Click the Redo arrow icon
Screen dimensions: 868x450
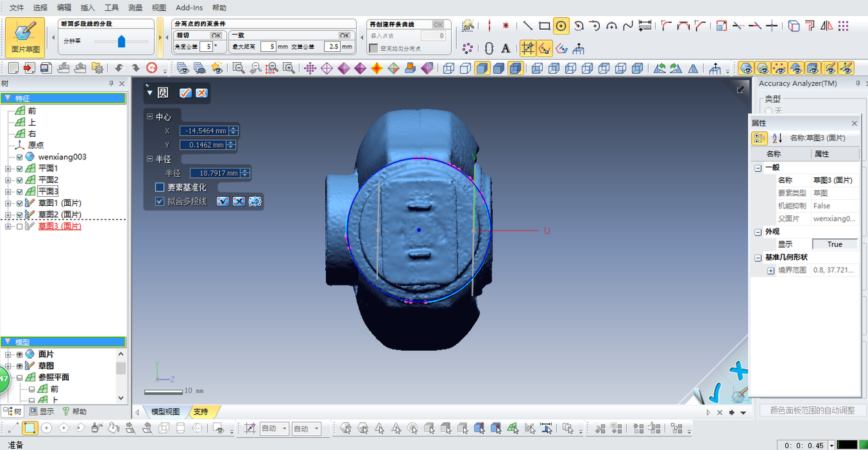[135, 68]
